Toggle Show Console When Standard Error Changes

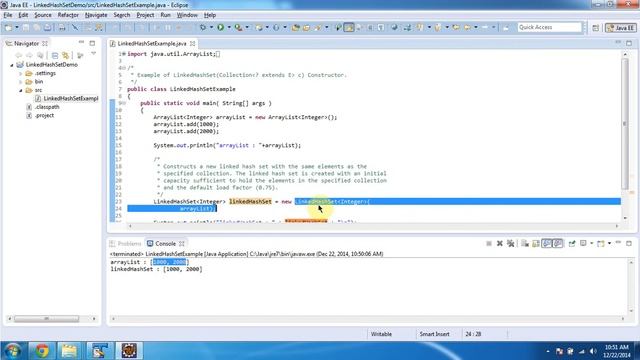tap(558, 244)
